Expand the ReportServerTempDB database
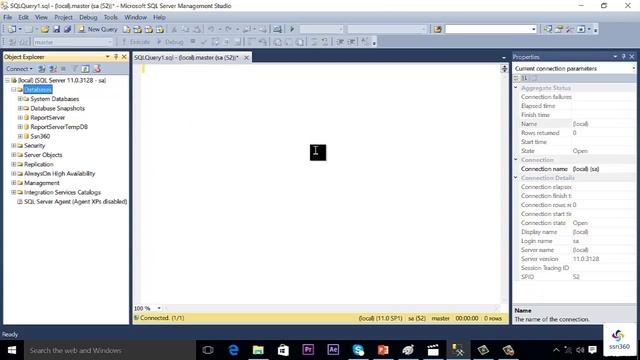Image resolution: width=640 pixels, height=360 pixels. click(20, 127)
